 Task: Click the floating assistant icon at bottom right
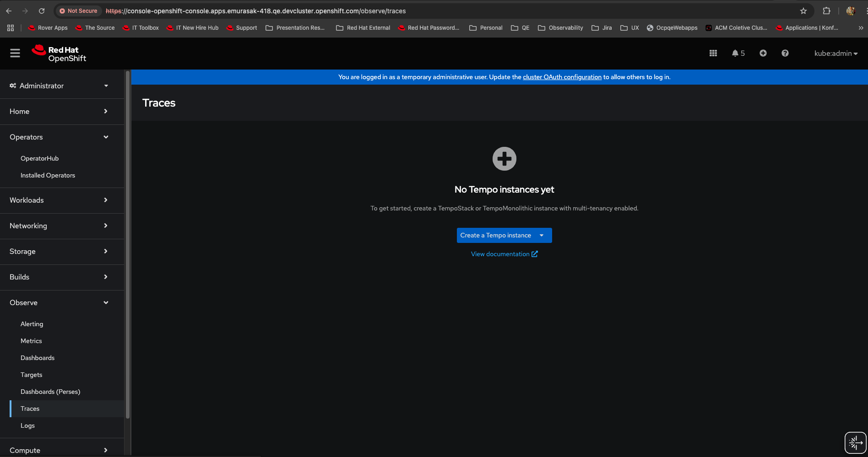(855, 443)
